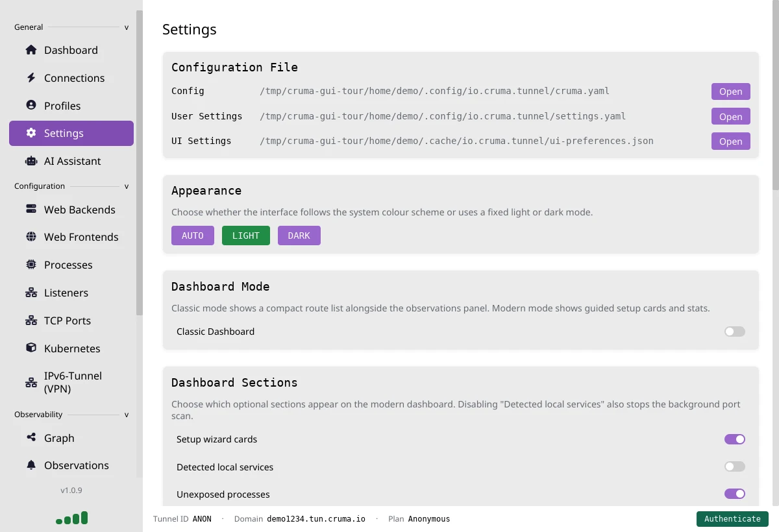Screen dimensions: 779x532
Task: Click the Processes chip icon
Action: point(31,265)
